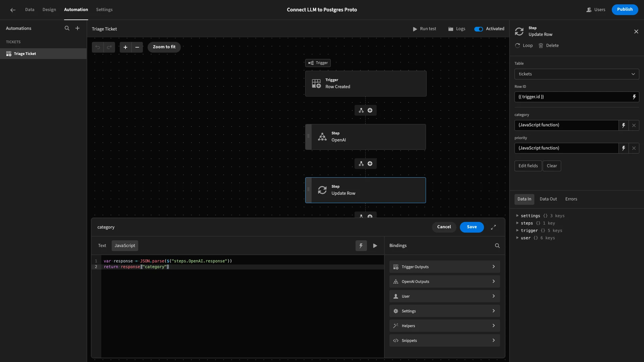
Task: Open the Logs
Action: [x=457, y=29]
